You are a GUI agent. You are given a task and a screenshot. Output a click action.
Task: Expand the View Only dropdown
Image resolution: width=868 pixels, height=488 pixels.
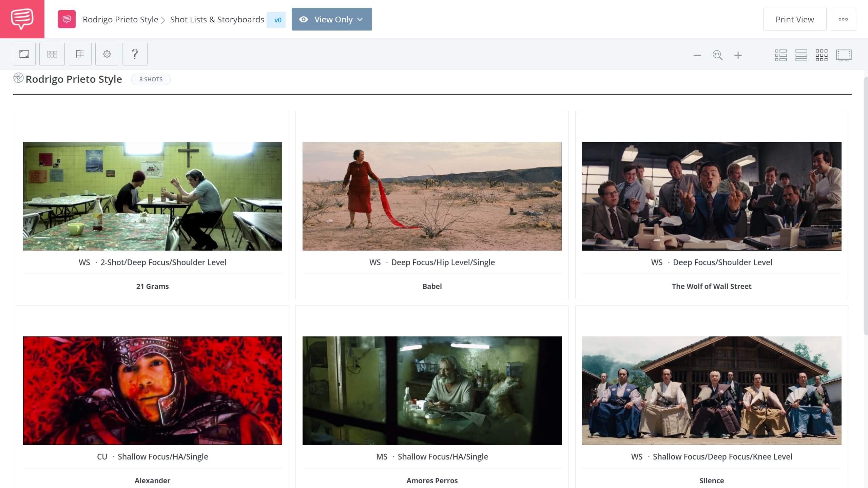[x=332, y=19]
